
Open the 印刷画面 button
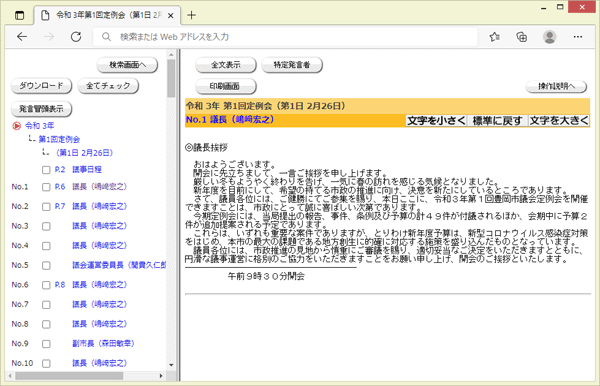click(x=226, y=86)
